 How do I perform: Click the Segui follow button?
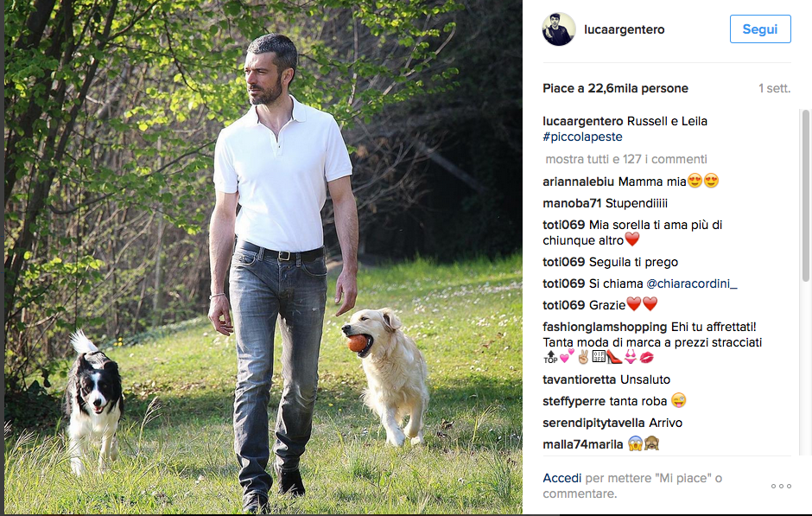pos(760,29)
